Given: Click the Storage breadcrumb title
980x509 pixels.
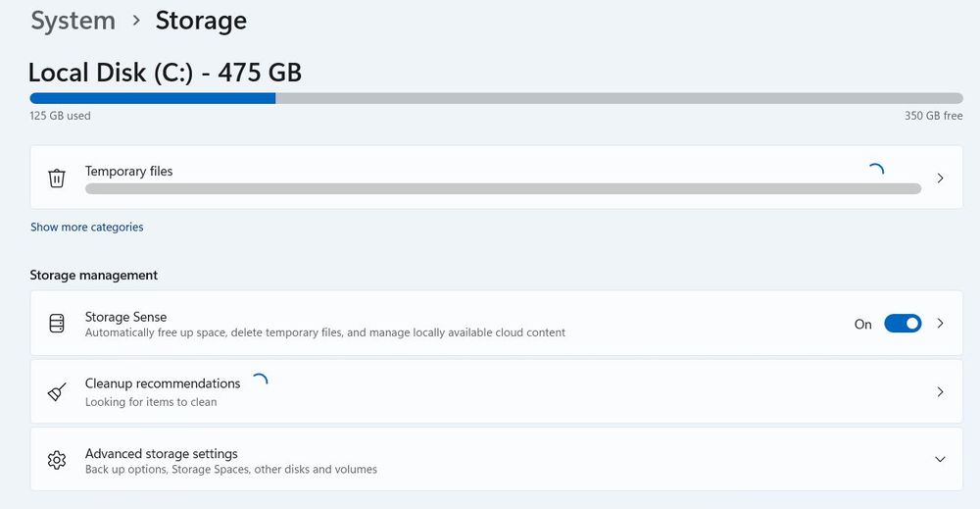Looking at the screenshot, I should (x=201, y=21).
